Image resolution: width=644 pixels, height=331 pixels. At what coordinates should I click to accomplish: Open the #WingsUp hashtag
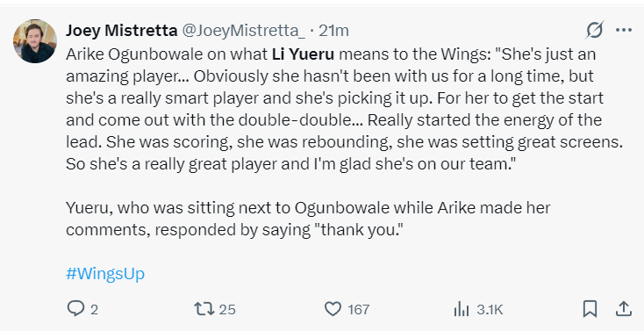point(105,274)
